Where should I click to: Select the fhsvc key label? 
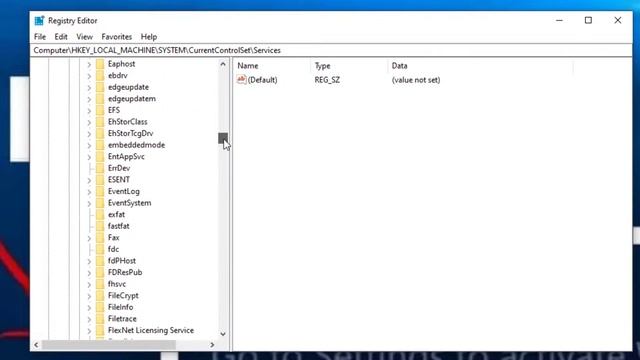coord(117,284)
